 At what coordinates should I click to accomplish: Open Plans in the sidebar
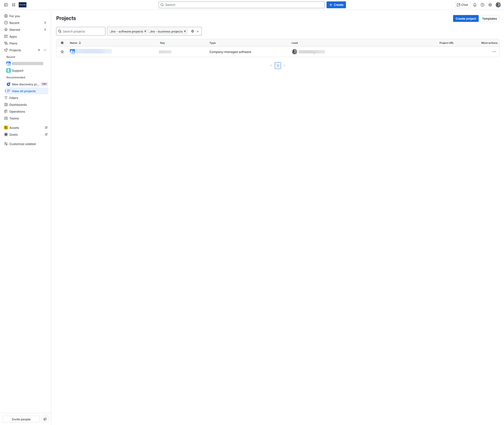(26, 43)
